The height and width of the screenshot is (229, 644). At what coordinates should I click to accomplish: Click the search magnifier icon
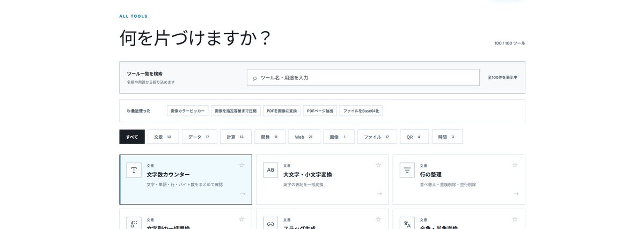click(x=255, y=78)
